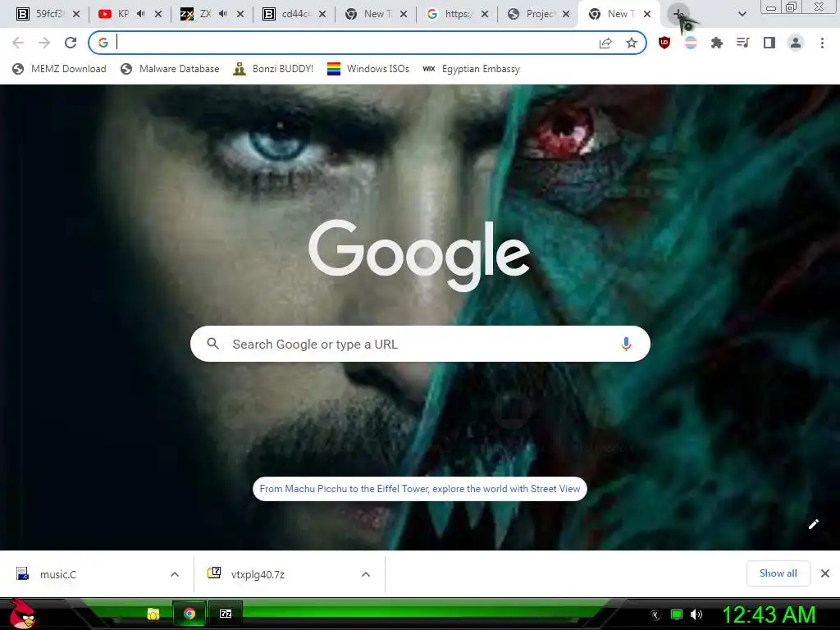Toggle the browser side panel
The image size is (840, 630).
pyautogui.click(x=769, y=43)
